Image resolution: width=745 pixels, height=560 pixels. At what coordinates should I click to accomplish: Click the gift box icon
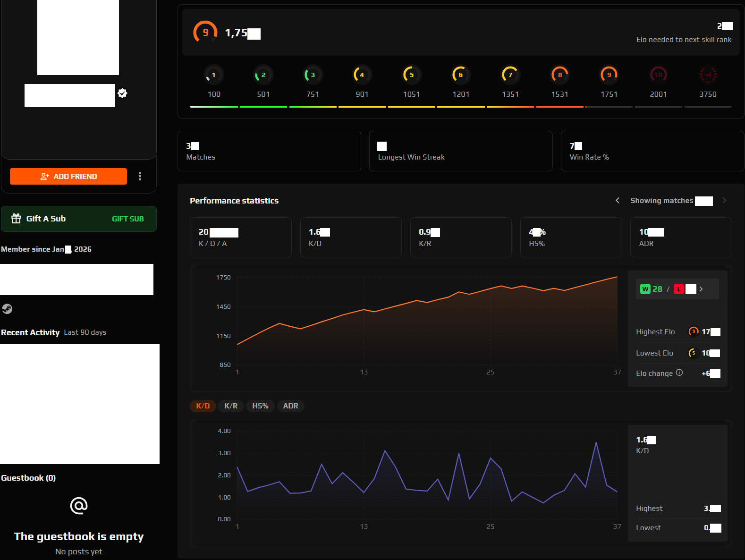(x=16, y=218)
